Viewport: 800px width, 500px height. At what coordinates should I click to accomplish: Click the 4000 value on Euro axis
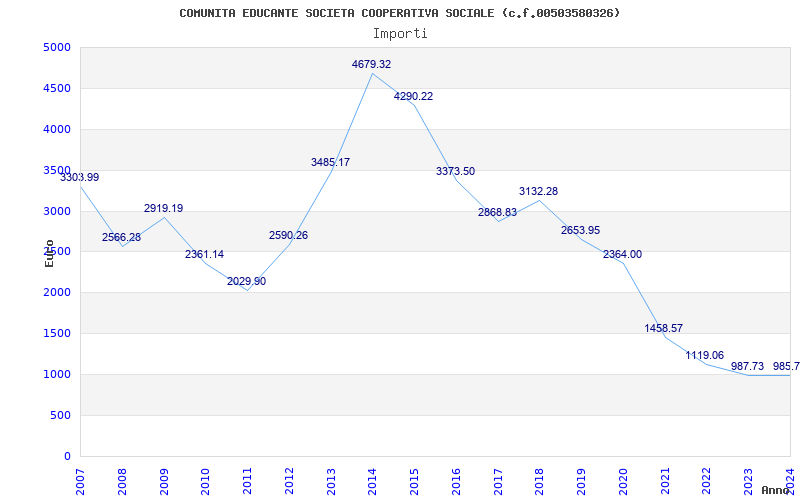[57, 129]
